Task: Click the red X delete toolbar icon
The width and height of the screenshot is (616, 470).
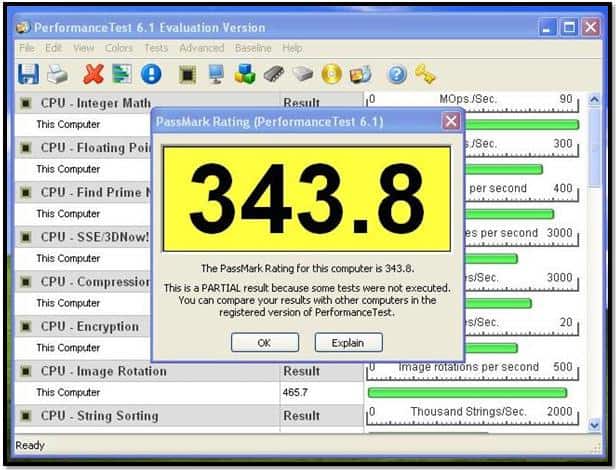Action: click(94, 73)
